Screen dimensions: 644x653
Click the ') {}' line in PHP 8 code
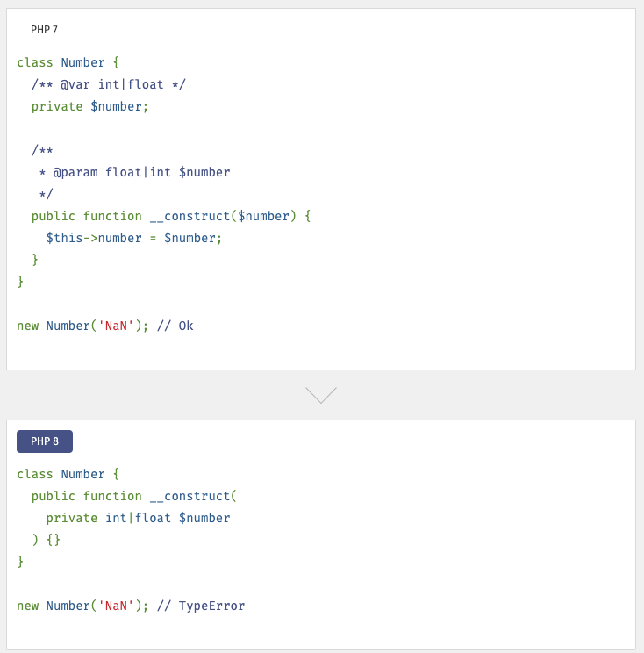coord(47,540)
